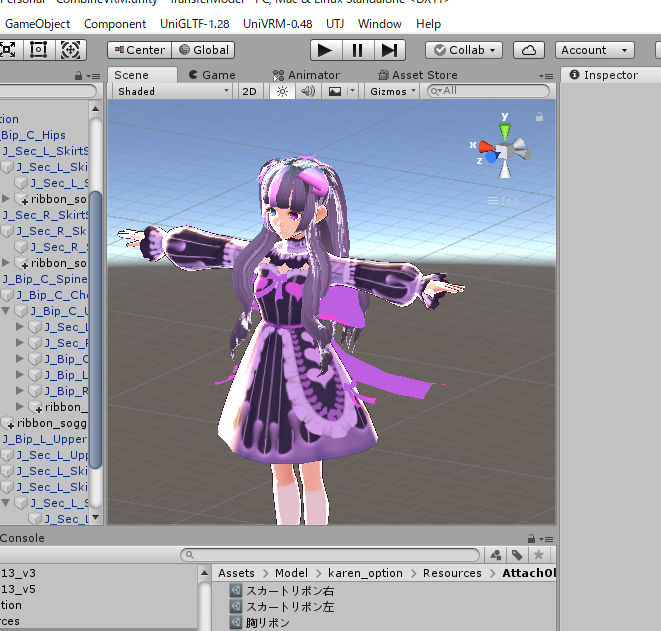
Task: Start Play mode
Action: [x=326, y=50]
